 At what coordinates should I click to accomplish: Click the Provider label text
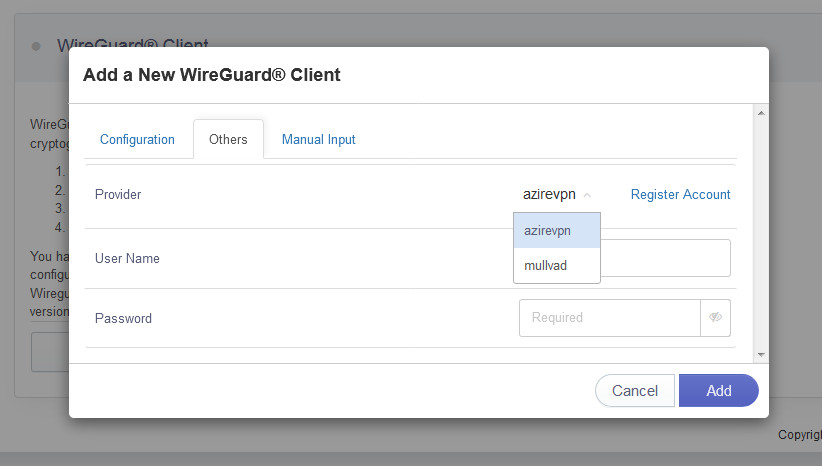point(118,194)
